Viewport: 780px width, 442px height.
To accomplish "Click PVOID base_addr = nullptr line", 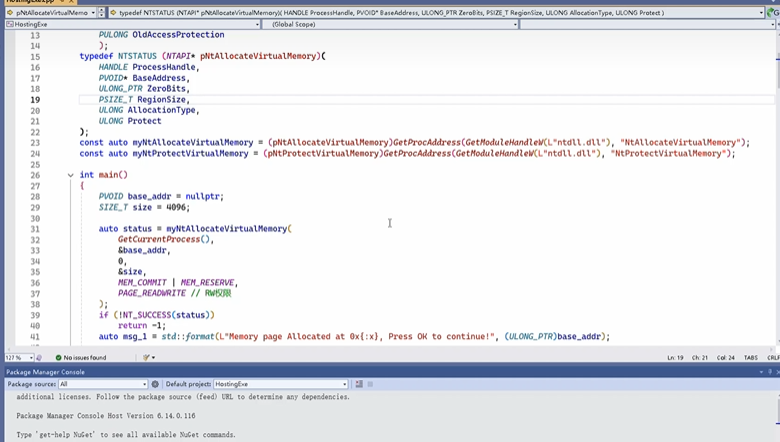I will coord(161,196).
